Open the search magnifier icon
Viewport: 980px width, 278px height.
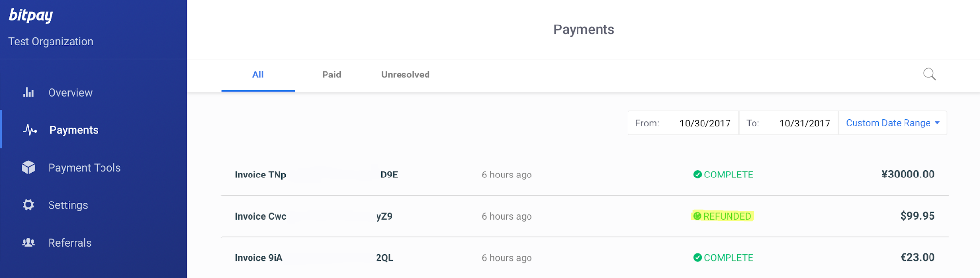(929, 75)
